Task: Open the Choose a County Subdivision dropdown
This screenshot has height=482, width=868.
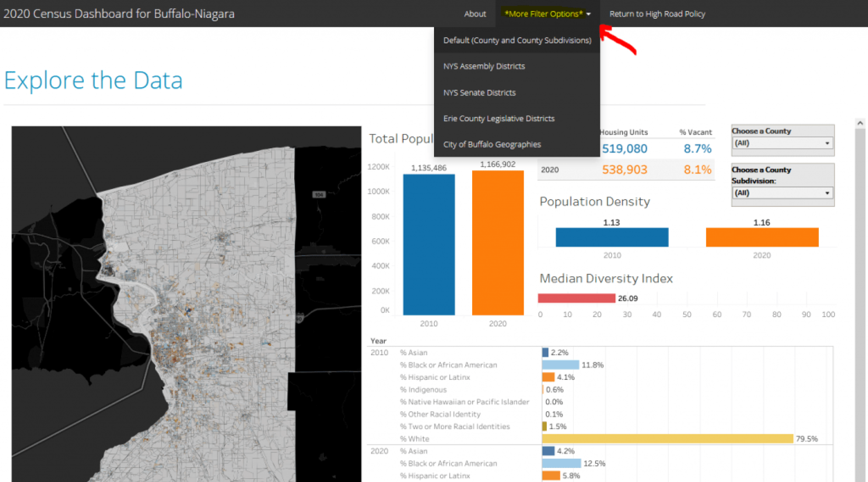Action: coord(782,193)
